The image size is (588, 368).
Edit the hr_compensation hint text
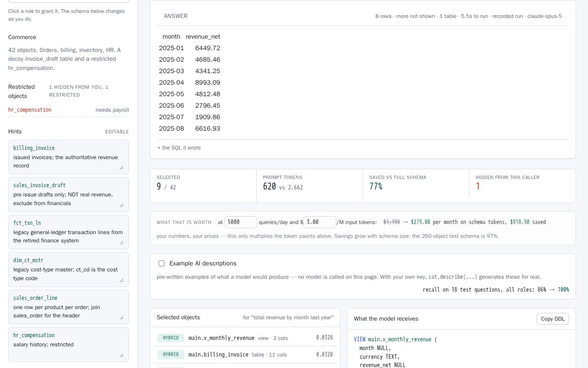click(68, 349)
